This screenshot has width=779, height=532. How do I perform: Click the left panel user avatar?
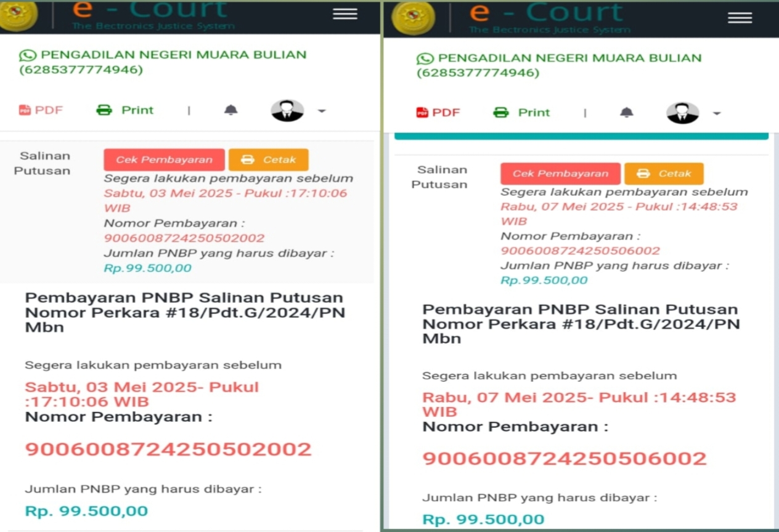pyautogui.click(x=287, y=111)
